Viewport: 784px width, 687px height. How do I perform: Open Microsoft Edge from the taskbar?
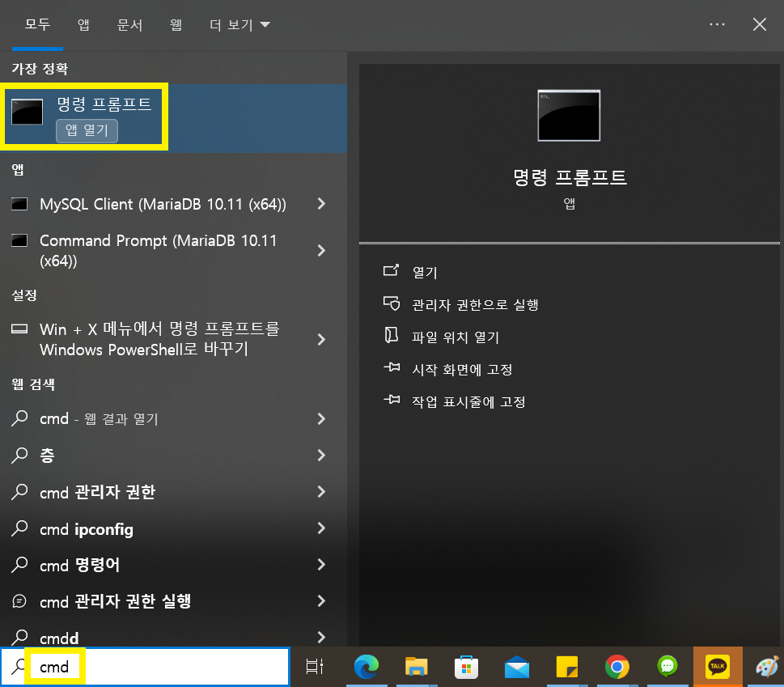(x=367, y=667)
